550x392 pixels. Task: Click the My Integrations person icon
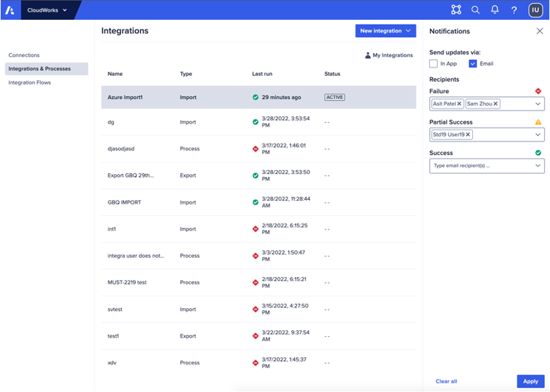coord(369,55)
